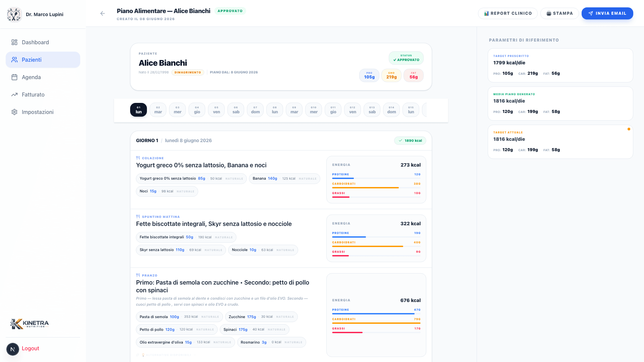
Task: Click the Pasta di semola 100g chip
Action: coord(179,317)
